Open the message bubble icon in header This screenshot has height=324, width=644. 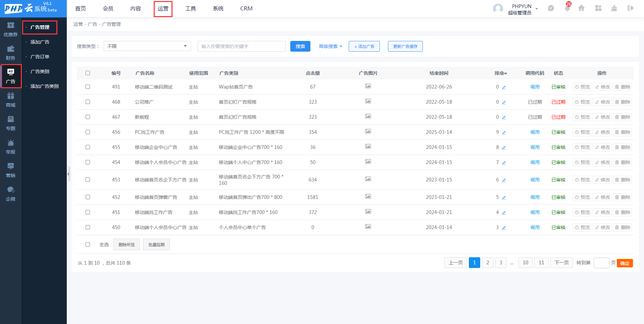point(551,8)
